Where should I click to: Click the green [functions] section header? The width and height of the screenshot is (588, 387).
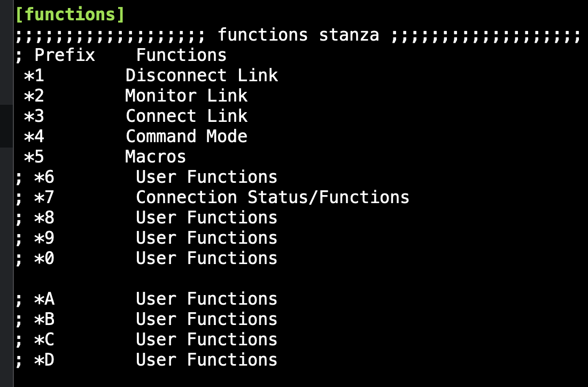[x=70, y=14]
